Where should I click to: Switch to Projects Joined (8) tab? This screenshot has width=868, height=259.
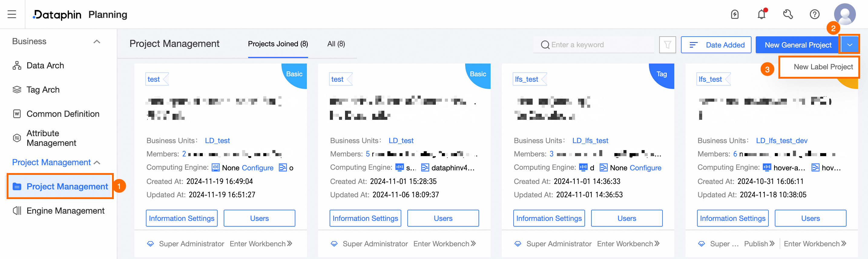[278, 44]
